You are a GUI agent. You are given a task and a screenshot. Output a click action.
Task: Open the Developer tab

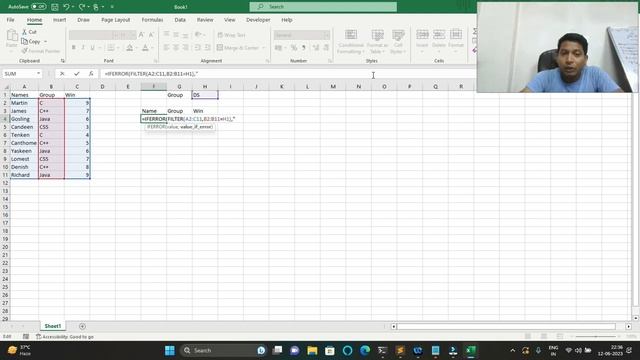(258, 20)
